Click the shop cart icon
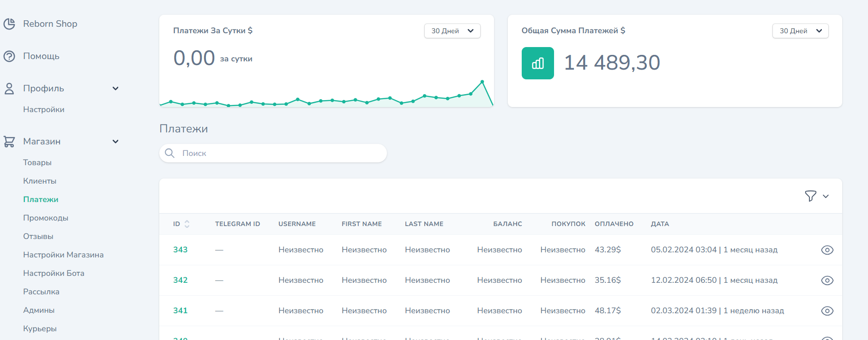Screen dimensions: 868x340 9,142
